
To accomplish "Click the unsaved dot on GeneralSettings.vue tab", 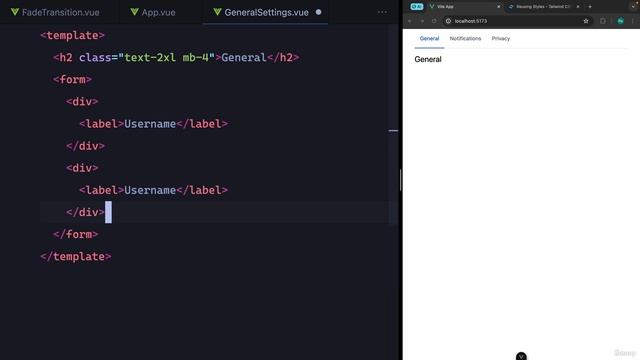I will pyautogui.click(x=318, y=12).
